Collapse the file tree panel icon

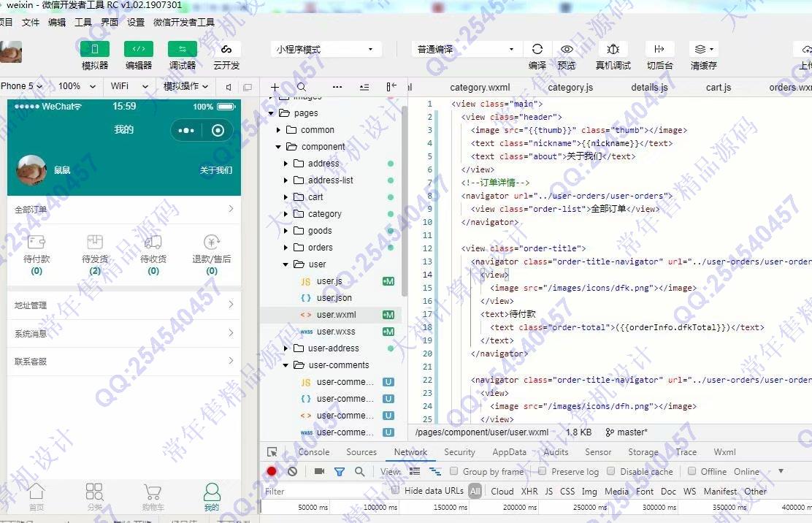point(391,87)
